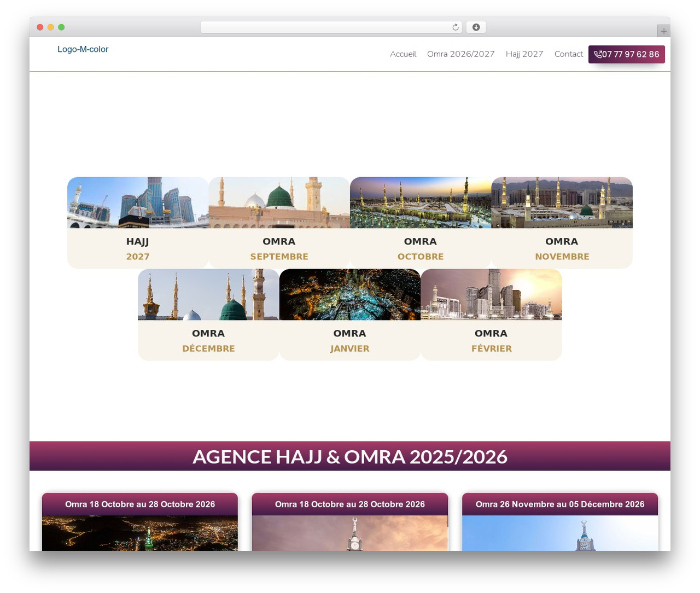Click the Agence Hajj & Omra 2025/2026 heading
Image resolution: width=700 pixels, height=593 pixels.
(350, 457)
